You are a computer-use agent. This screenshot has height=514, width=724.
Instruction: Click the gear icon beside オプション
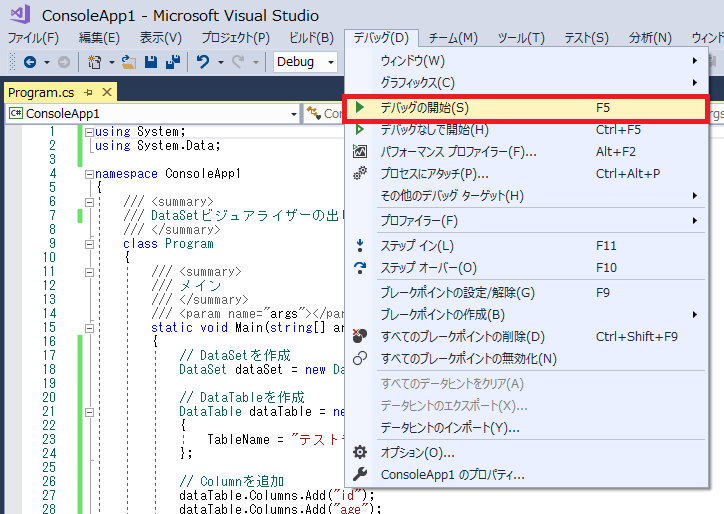(x=360, y=452)
